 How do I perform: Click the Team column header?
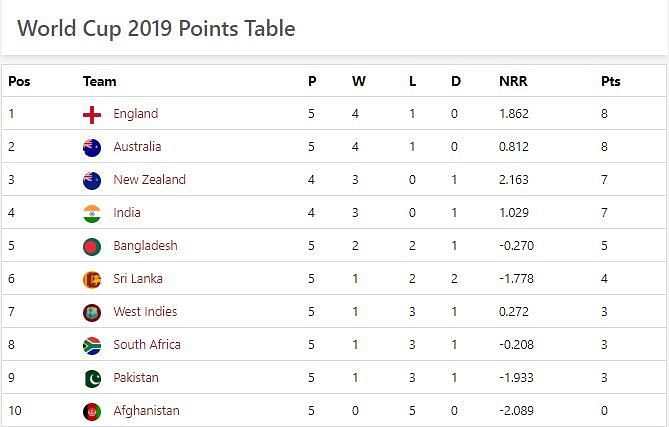click(99, 81)
